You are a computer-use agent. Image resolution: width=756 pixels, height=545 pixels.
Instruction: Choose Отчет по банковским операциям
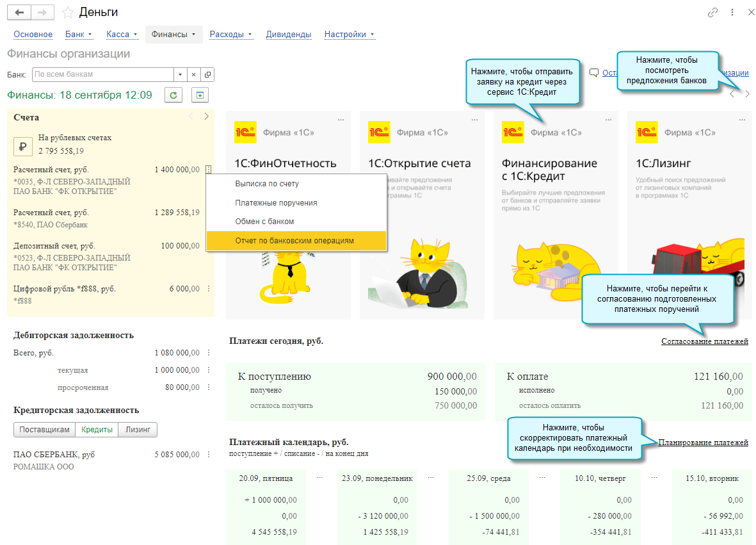(296, 241)
